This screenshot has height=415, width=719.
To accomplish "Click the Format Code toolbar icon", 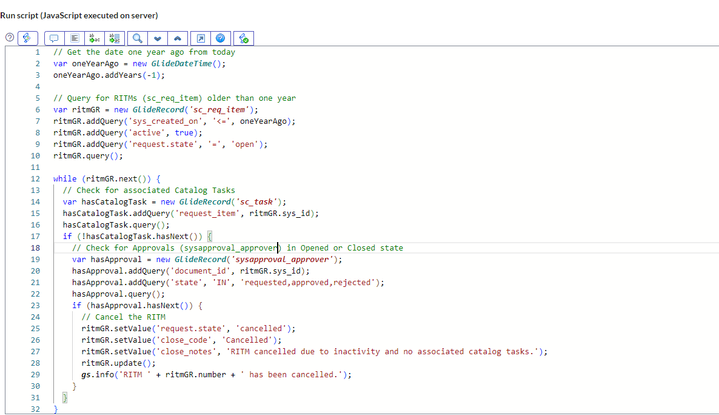I will tap(74, 38).
